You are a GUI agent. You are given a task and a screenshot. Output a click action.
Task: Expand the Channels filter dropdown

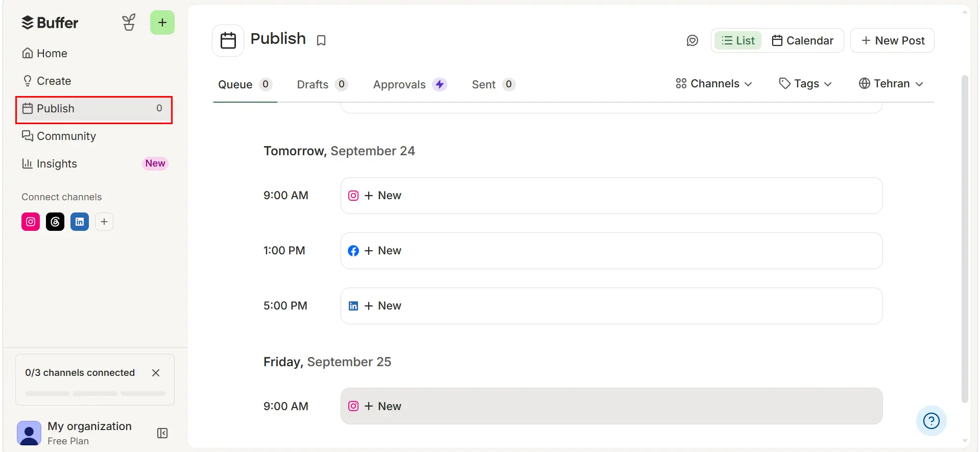[x=714, y=84]
